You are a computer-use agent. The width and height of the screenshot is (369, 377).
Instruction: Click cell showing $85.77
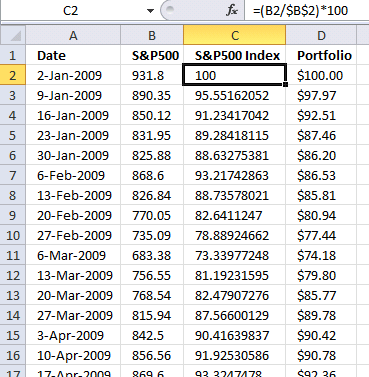click(x=321, y=295)
